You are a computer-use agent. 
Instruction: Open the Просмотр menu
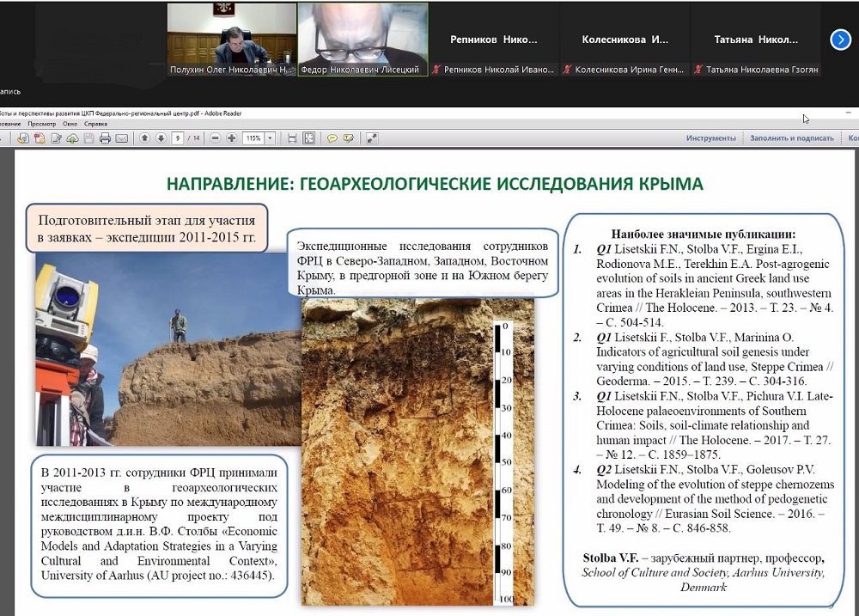[x=41, y=124]
